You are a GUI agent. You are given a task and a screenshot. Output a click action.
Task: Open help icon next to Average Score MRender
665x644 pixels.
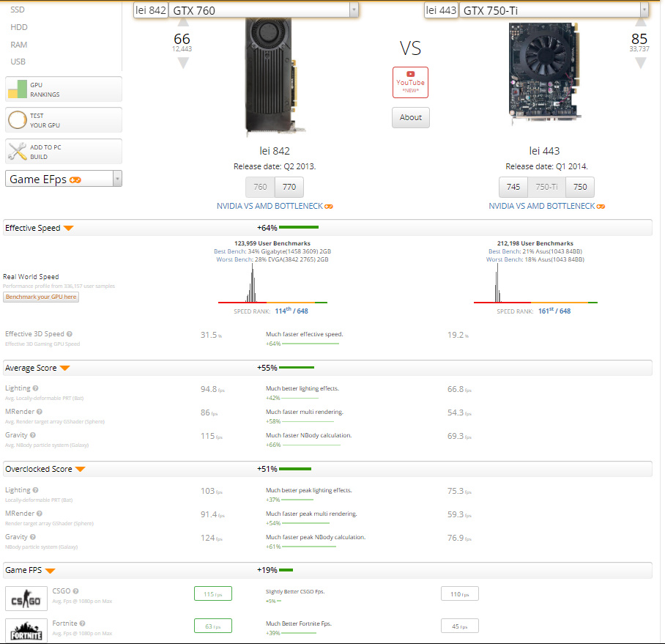point(40,412)
